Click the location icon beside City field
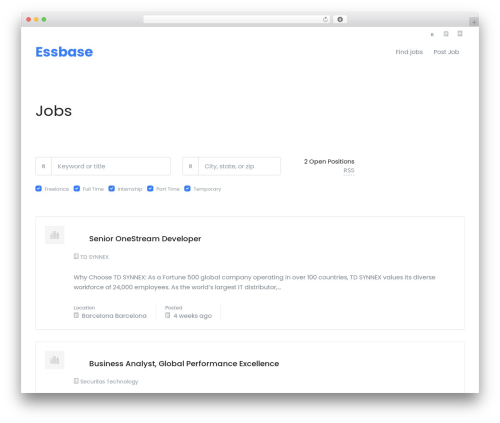 [190, 166]
